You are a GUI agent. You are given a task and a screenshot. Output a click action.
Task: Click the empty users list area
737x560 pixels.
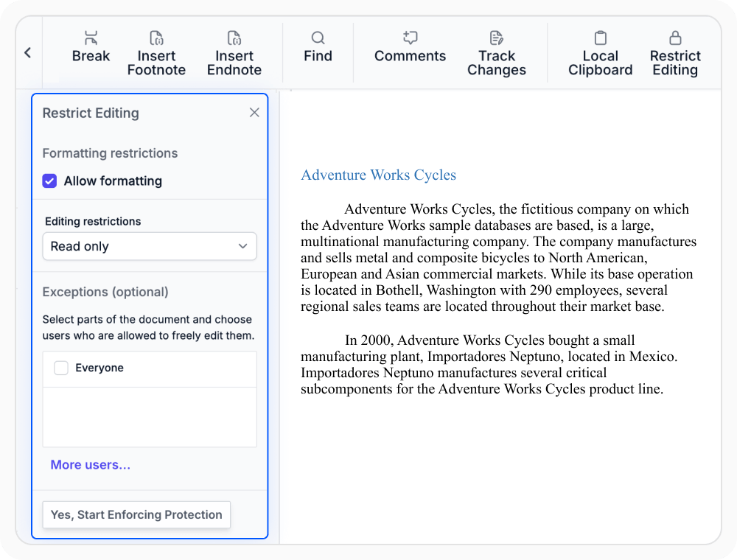point(150,417)
